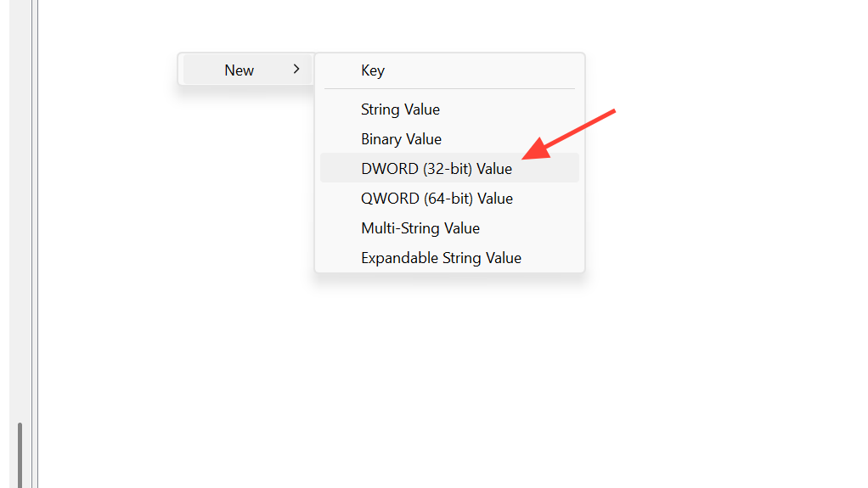Viewport: 868px width, 488px height.
Task: Click the red arrow annotation tip
Action: coord(524,157)
